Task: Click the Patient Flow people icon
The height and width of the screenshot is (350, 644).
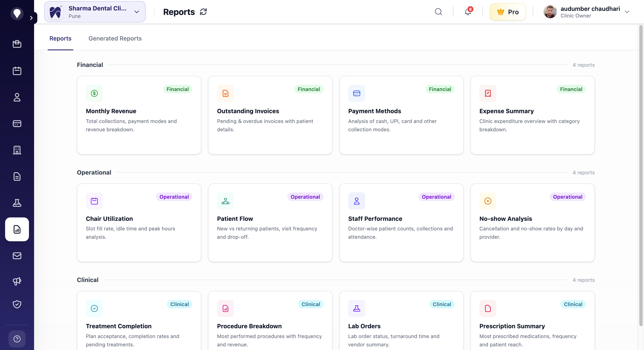Action: tap(226, 201)
